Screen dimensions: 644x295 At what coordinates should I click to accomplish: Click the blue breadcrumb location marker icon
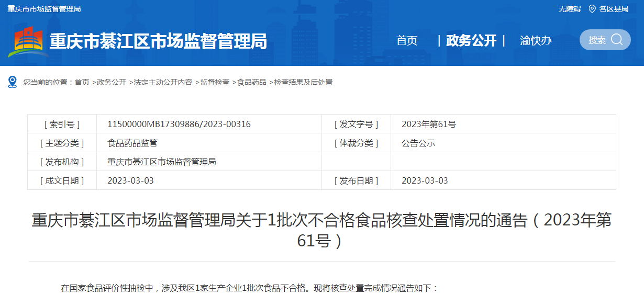13,82
